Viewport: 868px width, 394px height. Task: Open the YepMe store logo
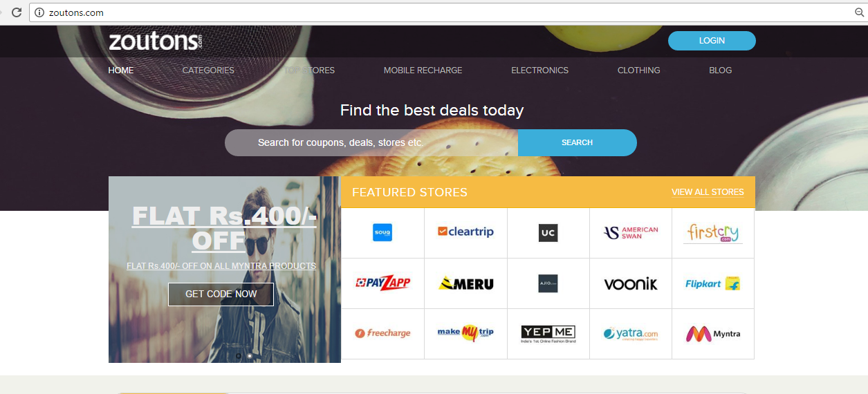click(x=548, y=334)
